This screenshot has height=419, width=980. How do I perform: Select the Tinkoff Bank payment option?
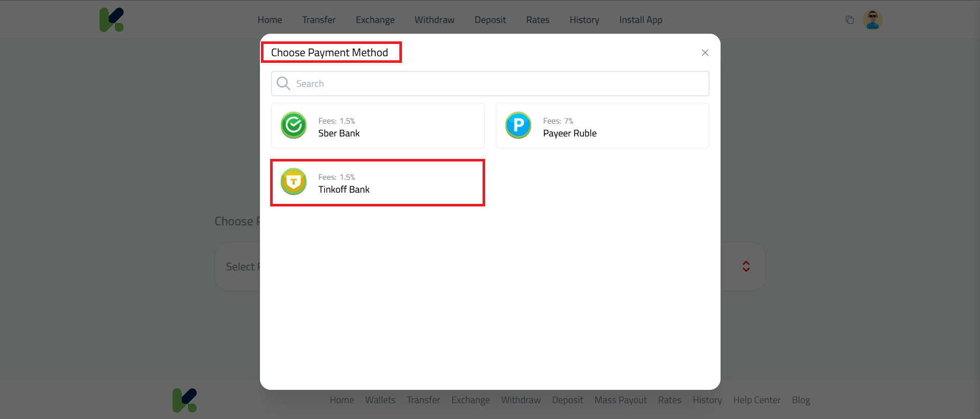click(x=377, y=182)
